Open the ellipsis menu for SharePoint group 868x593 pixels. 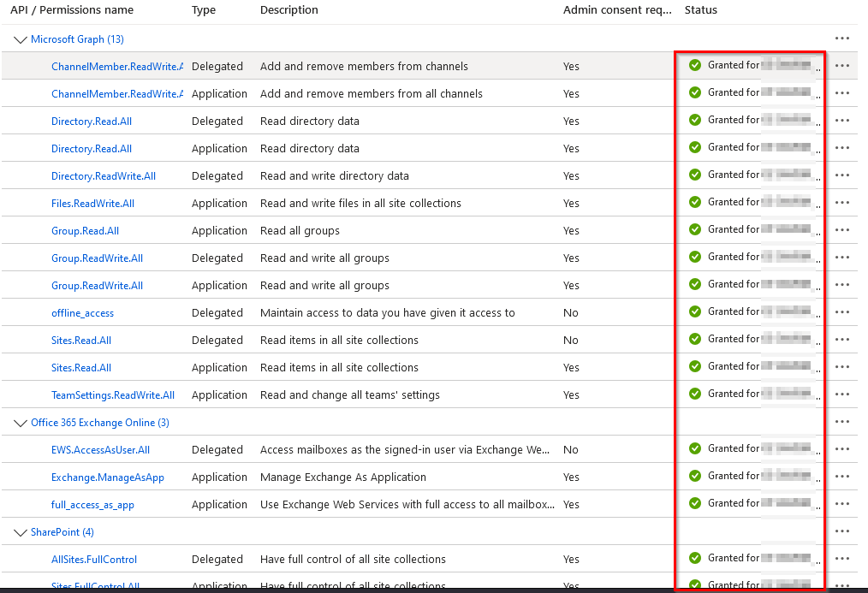point(842,531)
